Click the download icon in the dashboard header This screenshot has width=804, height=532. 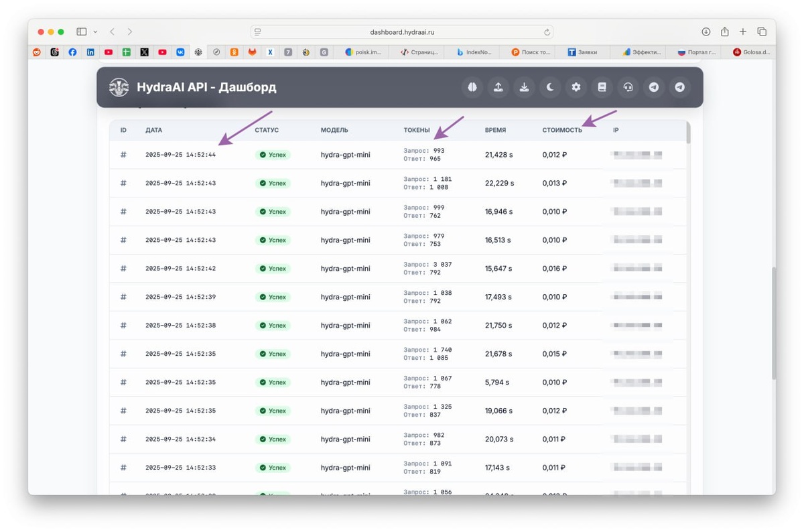(524, 87)
